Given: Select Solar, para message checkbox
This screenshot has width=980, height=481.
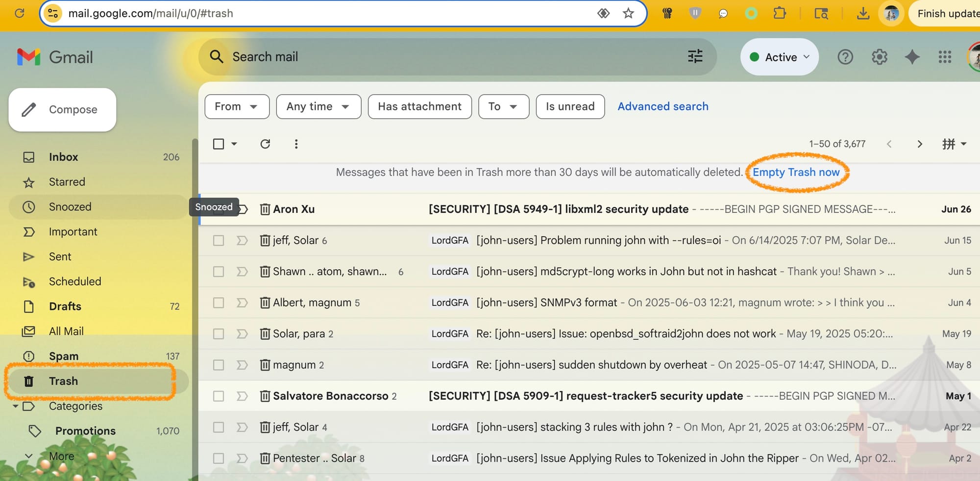Looking at the screenshot, I should coord(219,334).
